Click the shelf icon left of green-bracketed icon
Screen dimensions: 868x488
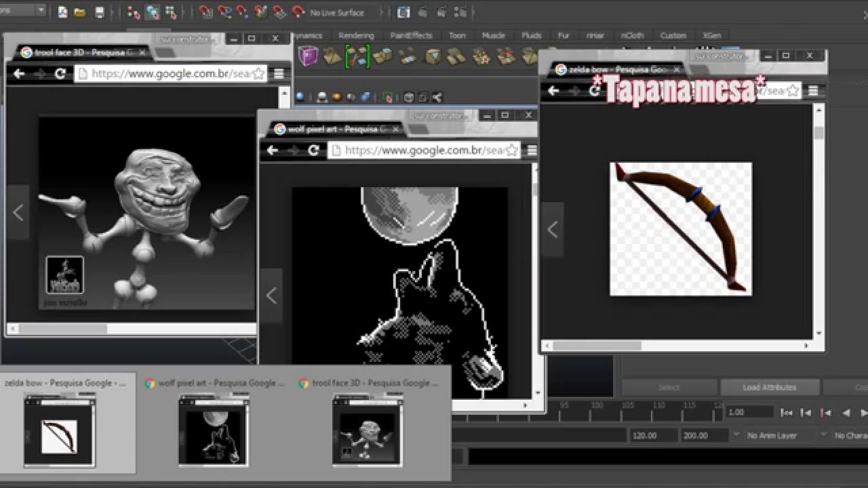tap(332, 56)
